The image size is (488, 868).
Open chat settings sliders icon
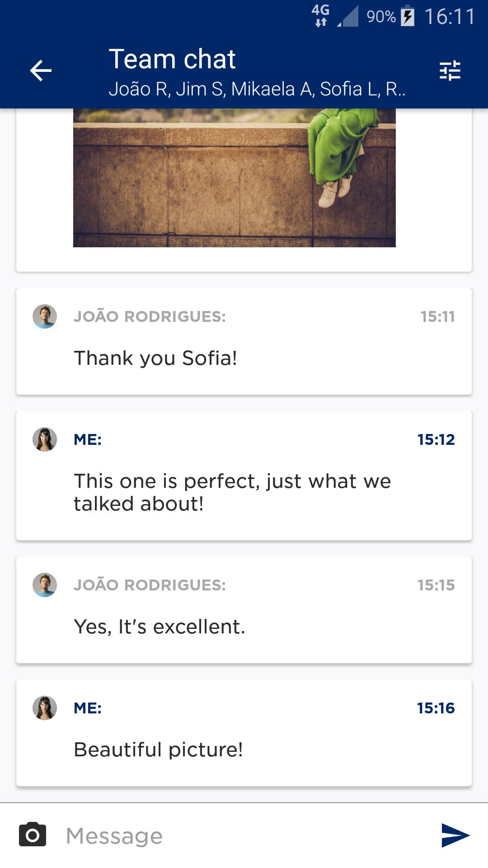[x=450, y=71]
